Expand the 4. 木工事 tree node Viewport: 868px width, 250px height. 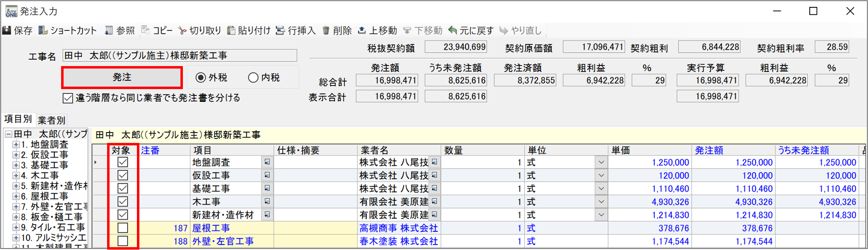(x=16, y=176)
